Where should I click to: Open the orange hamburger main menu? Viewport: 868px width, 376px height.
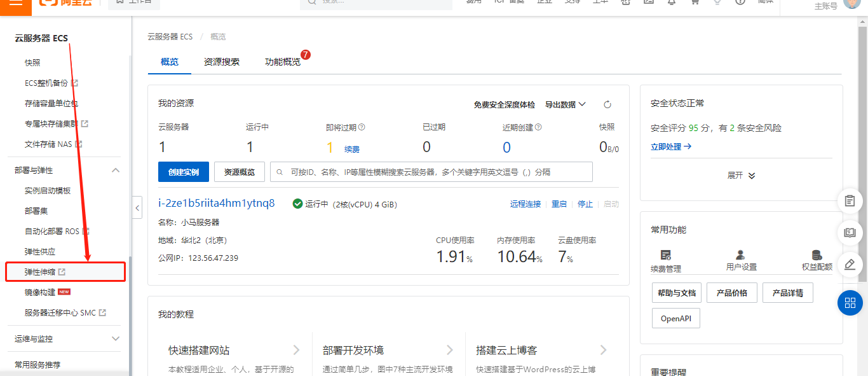16,3
